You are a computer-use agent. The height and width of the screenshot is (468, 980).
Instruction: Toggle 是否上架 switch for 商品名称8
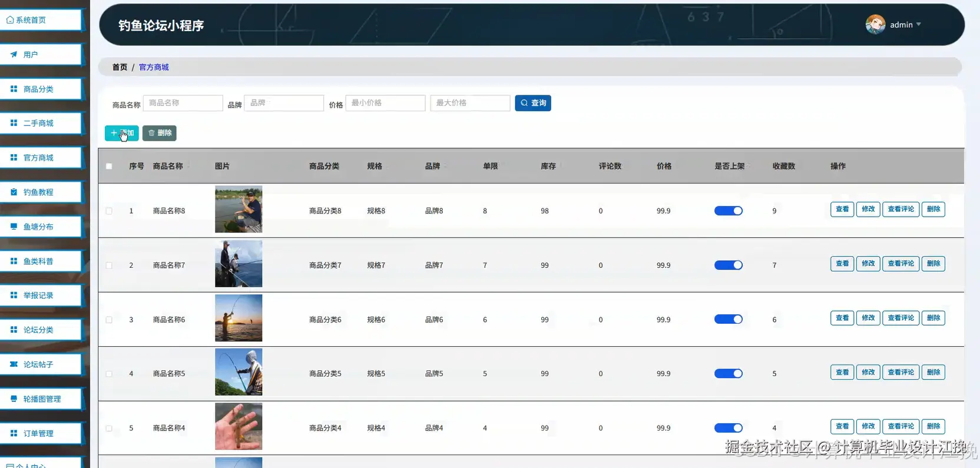pyautogui.click(x=729, y=211)
